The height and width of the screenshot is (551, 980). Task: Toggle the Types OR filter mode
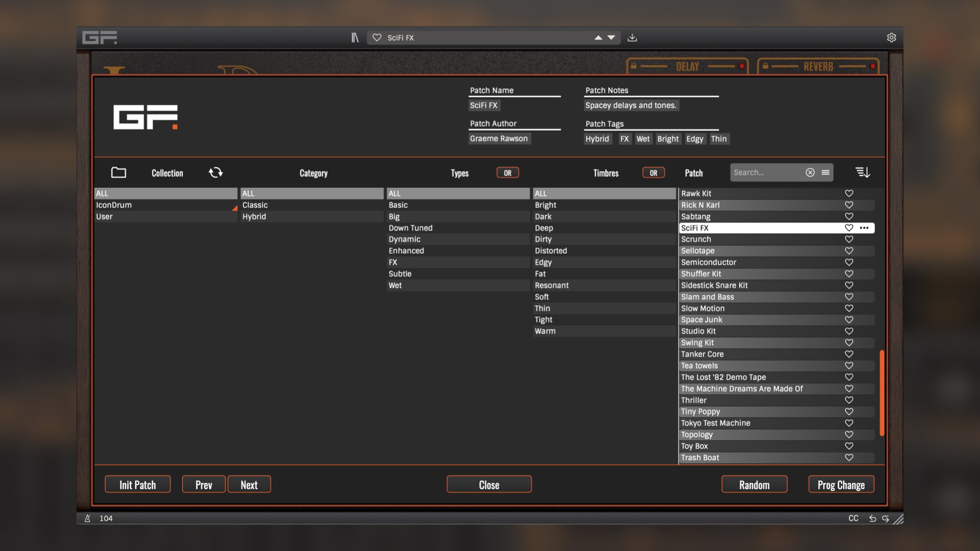click(507, 173)
